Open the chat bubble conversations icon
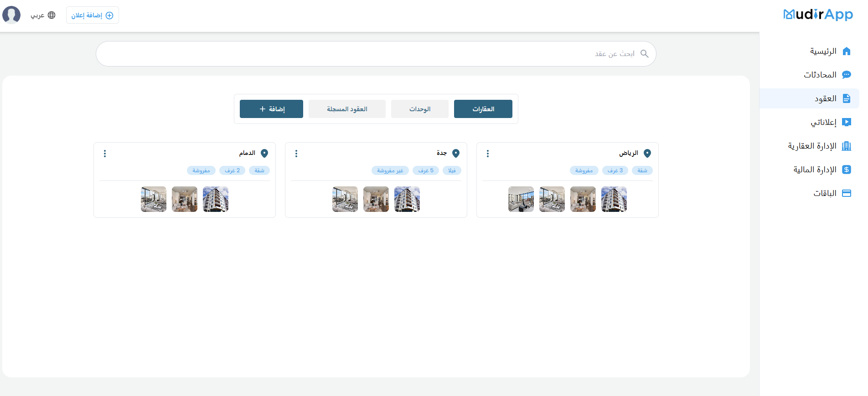The image size is (868, 396). (x=846, y=75)
